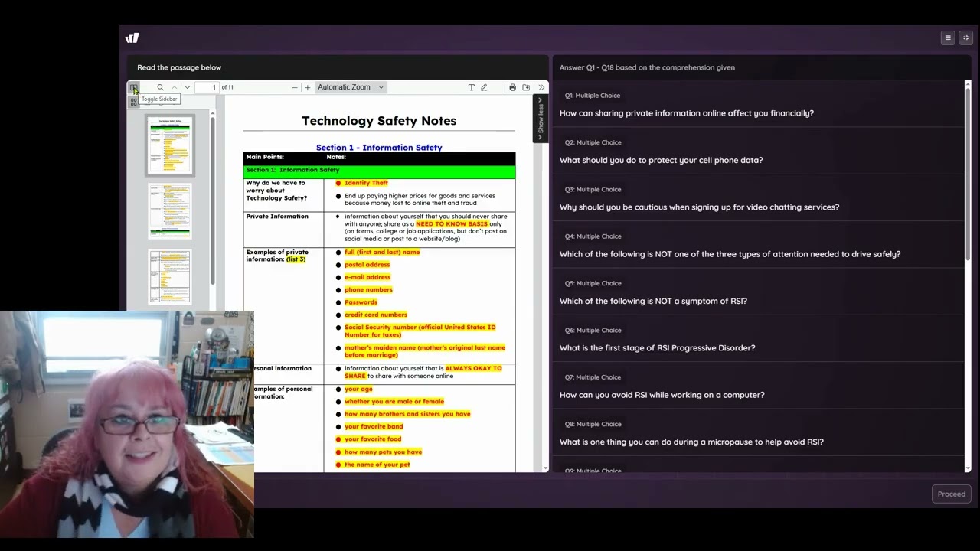Image resolution: width=980 pixels, height=551 pixels.
Task: Select the text annotation tool
Action: pyautogui.click(x=471, y=87)
